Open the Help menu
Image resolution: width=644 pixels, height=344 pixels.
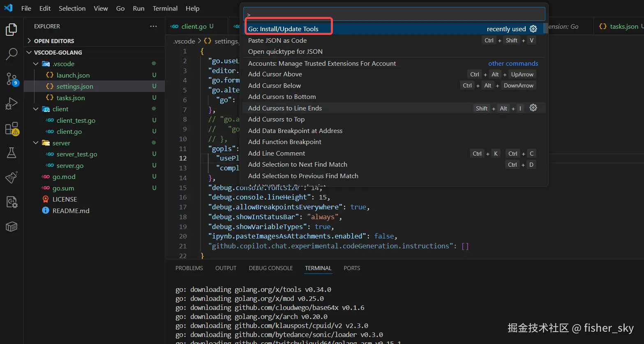point(192,8)
